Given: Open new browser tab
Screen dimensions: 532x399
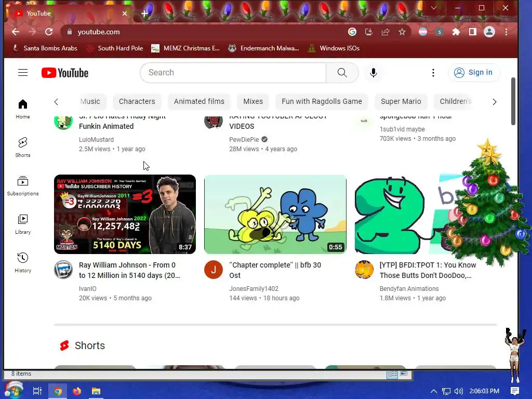Looking at the screenshot, I should pos(144,14).
